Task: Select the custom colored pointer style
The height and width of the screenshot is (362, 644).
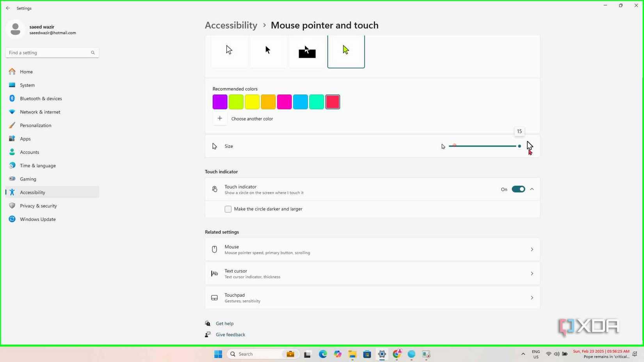Action: point(345,50)
